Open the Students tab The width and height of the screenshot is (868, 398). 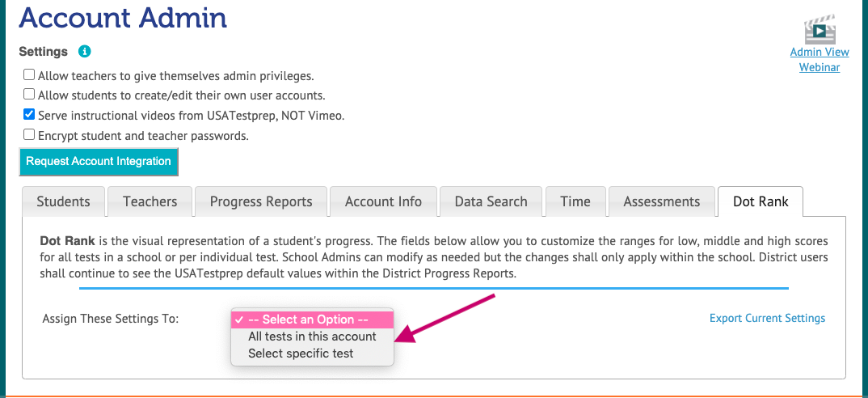pos(63,202)
